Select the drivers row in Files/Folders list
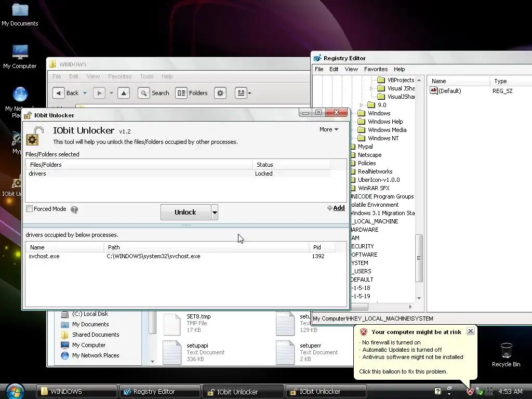Screen dimensions: 532x399 pos(178,174)
